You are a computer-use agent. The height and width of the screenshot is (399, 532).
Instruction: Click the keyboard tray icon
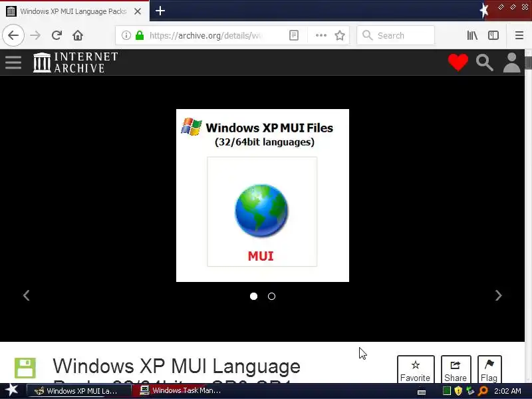[x=422, y=392]
